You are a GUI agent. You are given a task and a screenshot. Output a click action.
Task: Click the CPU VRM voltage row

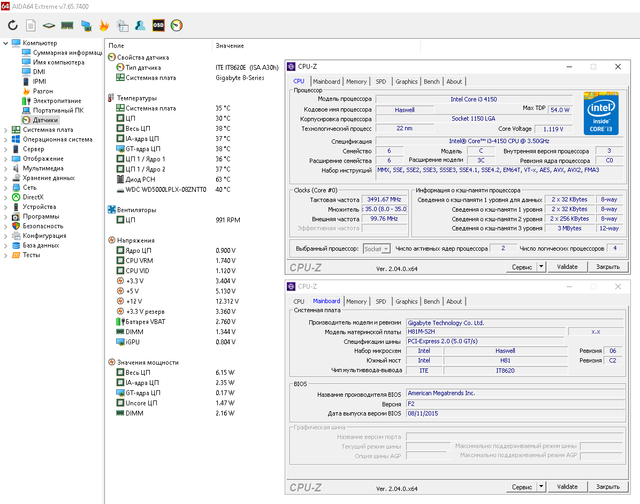[176, 260]
